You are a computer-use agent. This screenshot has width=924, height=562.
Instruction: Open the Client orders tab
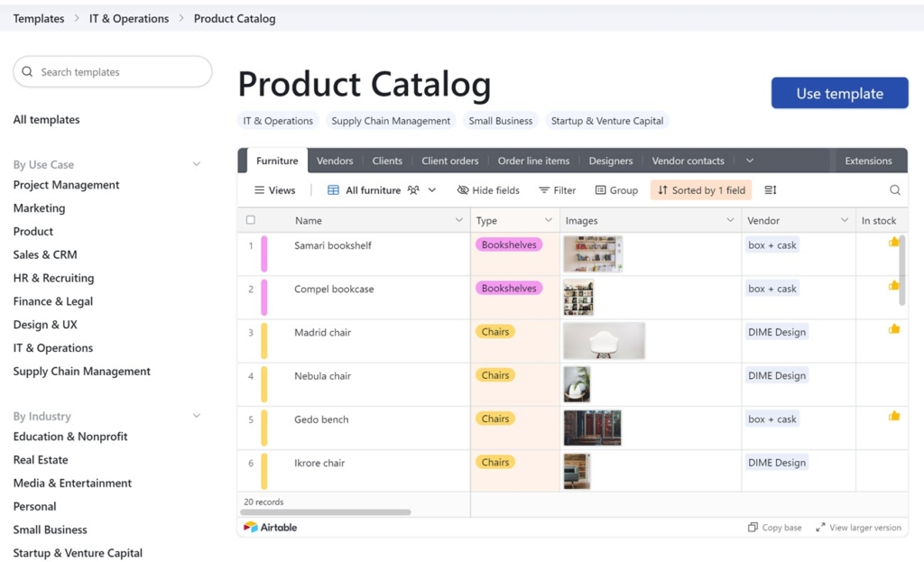tap(449, 161)
